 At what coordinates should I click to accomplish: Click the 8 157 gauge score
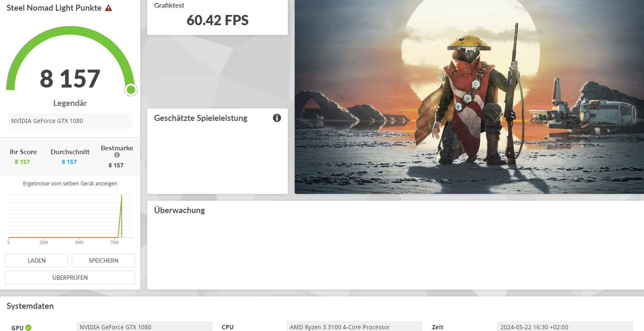70,79
